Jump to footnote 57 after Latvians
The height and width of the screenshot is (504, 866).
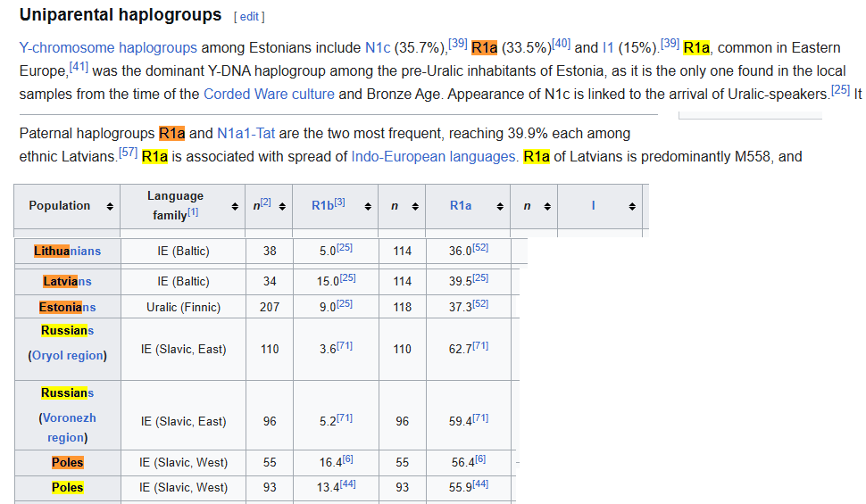click(128, 153)
